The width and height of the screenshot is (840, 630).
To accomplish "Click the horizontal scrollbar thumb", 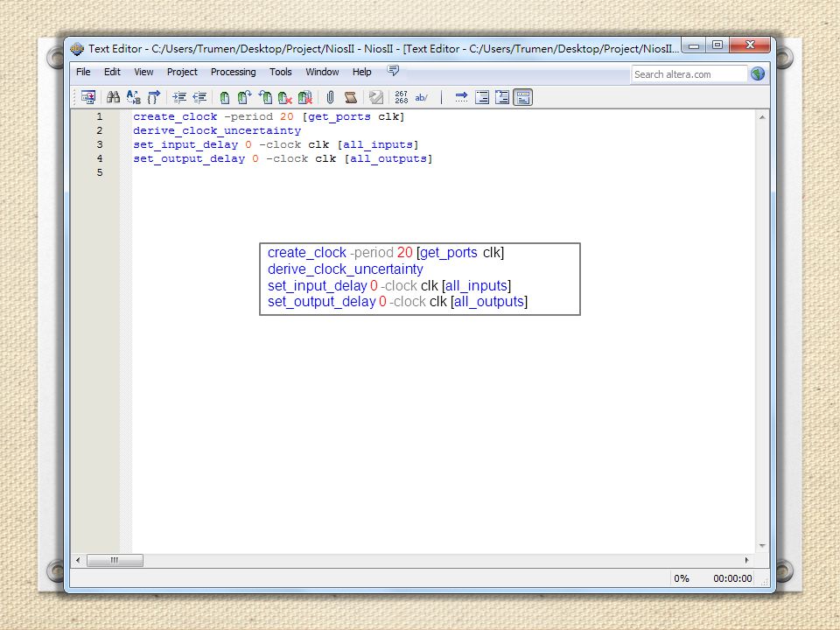I will point(115,560).
